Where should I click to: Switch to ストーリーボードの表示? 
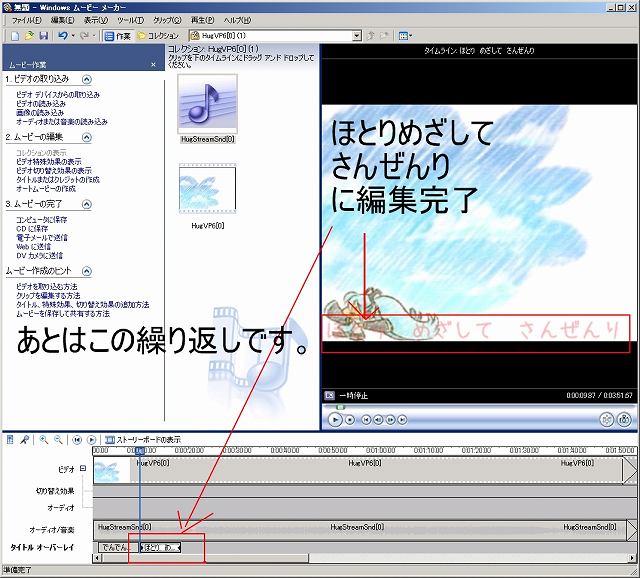point(143,440)
